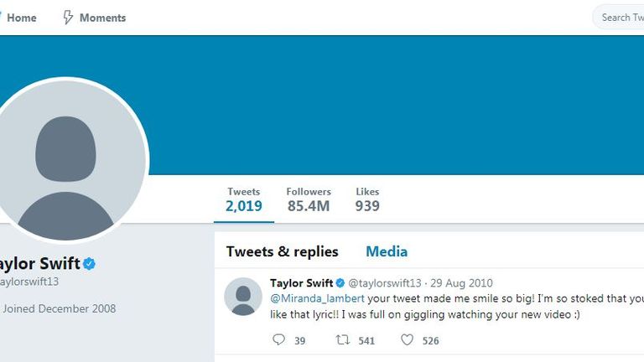Open the @taylorswift13 handle in tweet
The image size is (644, 362).
click(x=385, y=282)
